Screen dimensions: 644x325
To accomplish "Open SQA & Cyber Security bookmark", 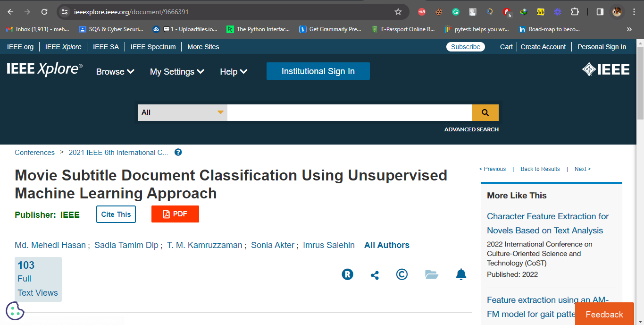I will (111, 29).
